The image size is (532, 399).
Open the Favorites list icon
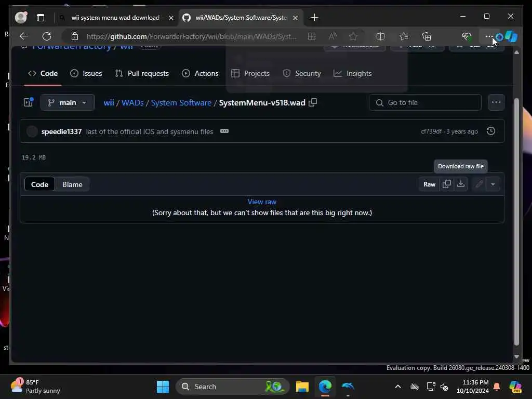[403, 36]
